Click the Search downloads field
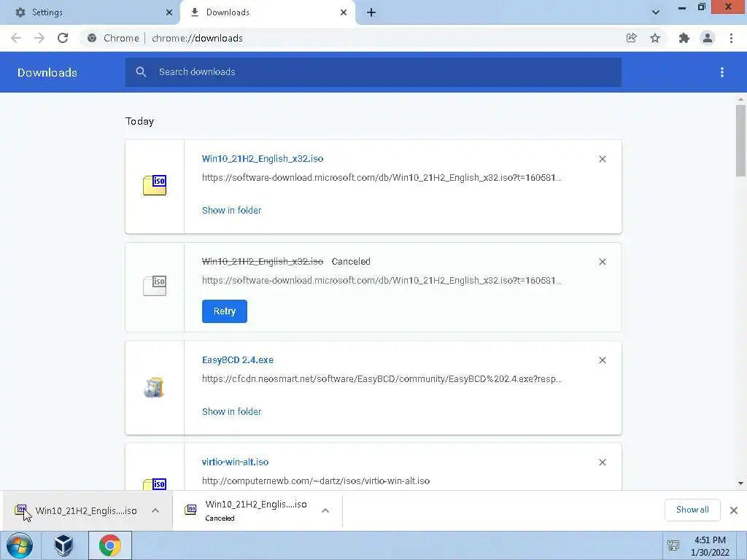This screenshot has width=747, height=560. tap(373, 72)
